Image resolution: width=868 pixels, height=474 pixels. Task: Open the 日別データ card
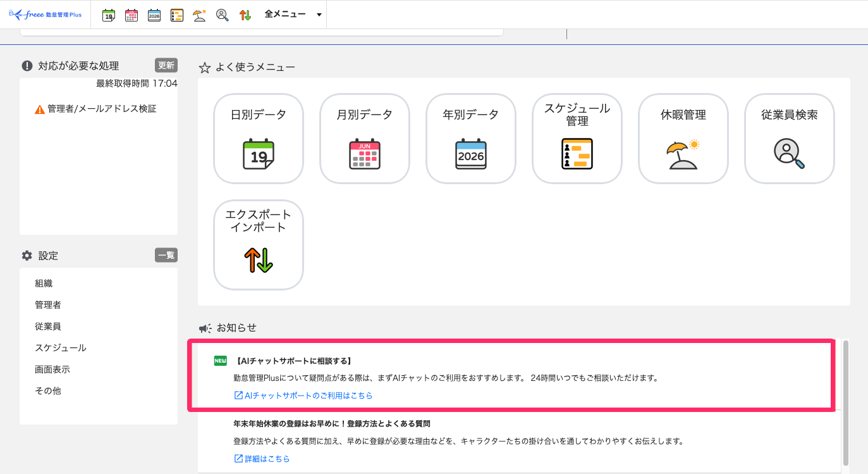pyautogui.click(x=259, y=139)
